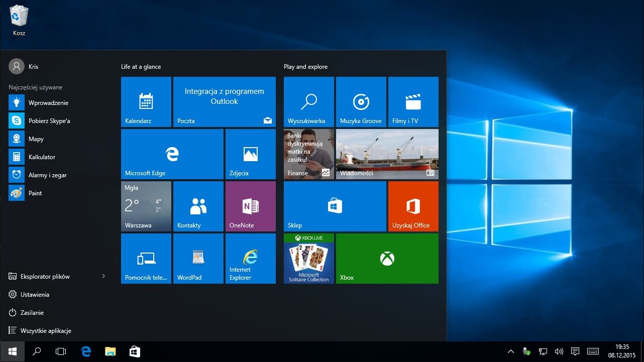Launch Microsoft Solitaire Collection tile
The width and height of the screenshot is (644, 362).
click(x=309, y=259)
